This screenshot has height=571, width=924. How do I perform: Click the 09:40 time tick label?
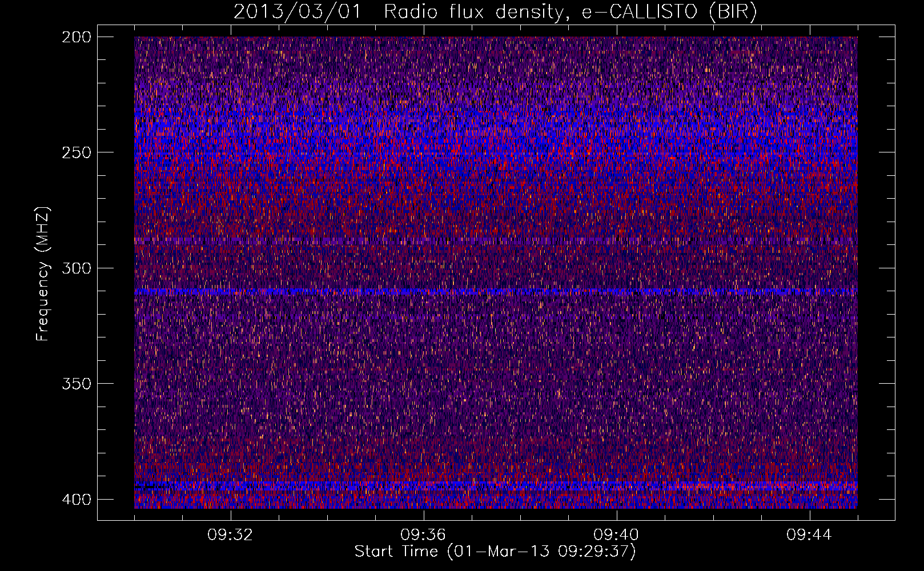pyautogui.click(x=616, y=535)
